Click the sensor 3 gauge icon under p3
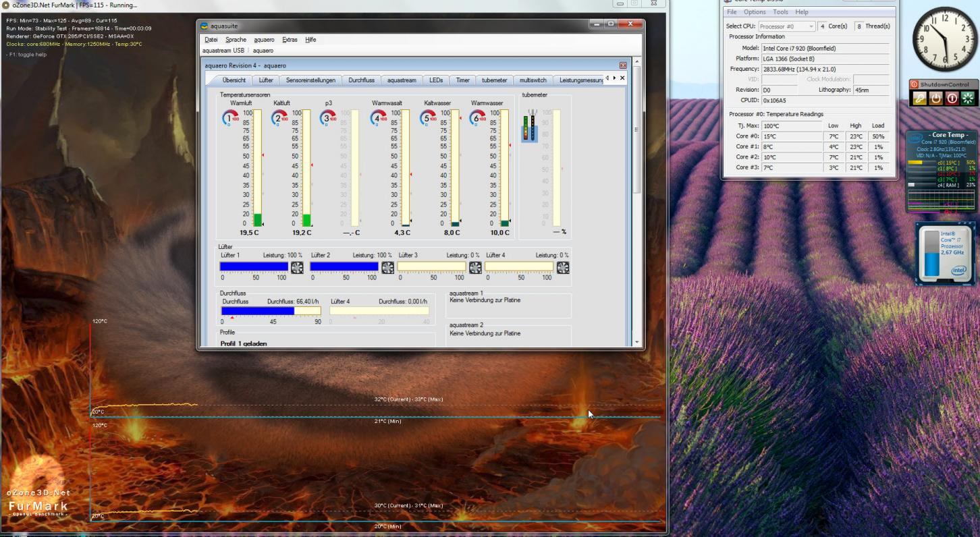This screenshot has width=980, height=537. [329, 117]
